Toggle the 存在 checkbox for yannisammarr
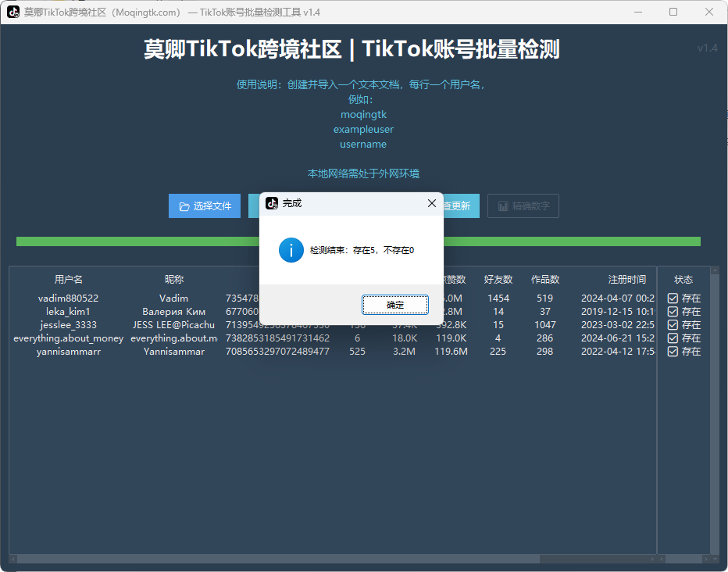Image resolution: width=728 pixels, height=572 pixels. (673, 352)
